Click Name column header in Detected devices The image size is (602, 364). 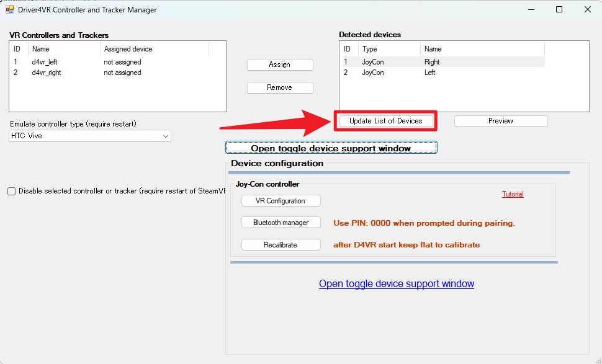[x=483, y=49]
